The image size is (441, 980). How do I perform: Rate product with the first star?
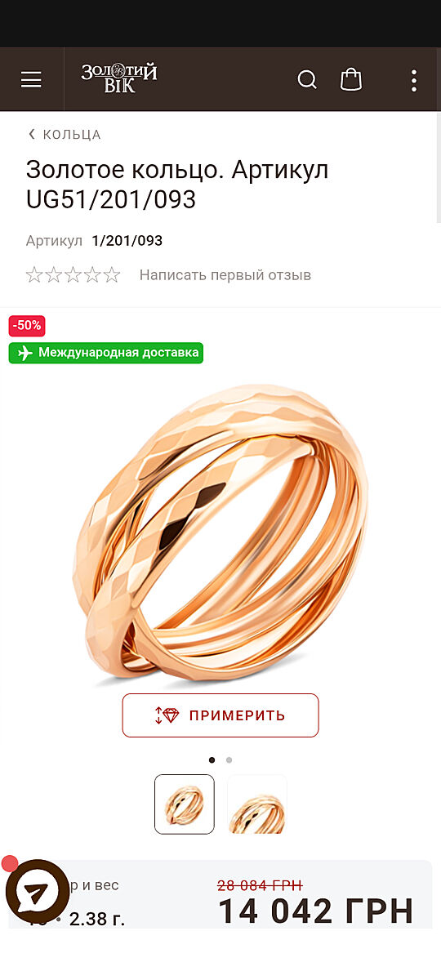pos(34,275)
